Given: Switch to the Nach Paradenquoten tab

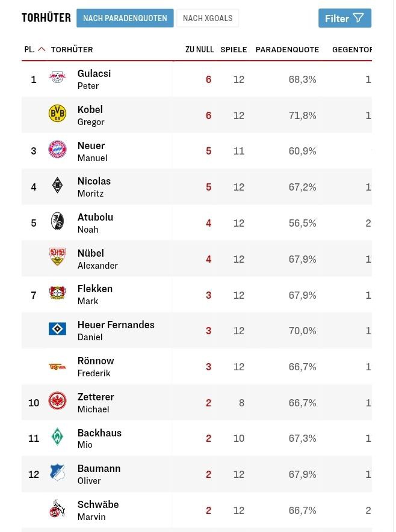Looking at the screenshot, I should 125,18.
